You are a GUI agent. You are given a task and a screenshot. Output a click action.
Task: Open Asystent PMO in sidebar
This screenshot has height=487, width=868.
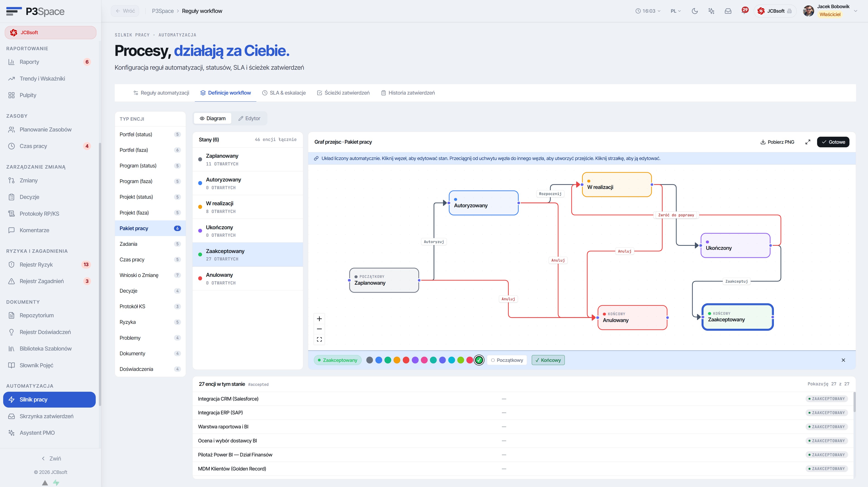50,433
